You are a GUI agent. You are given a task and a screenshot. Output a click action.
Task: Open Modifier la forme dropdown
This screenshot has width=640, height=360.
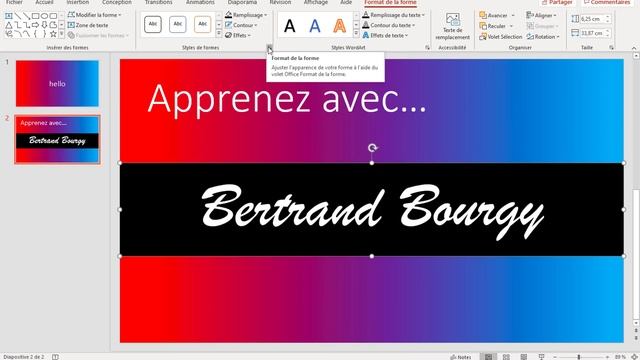94,15
